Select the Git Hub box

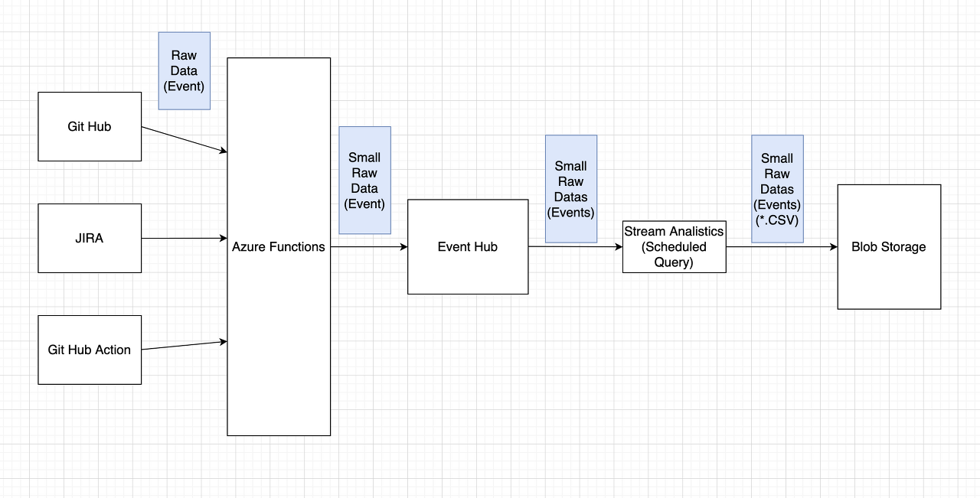click(x=90, y=127)
